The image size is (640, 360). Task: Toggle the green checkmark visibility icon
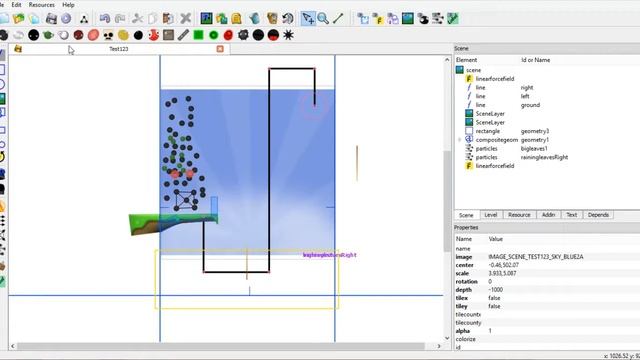453,18
